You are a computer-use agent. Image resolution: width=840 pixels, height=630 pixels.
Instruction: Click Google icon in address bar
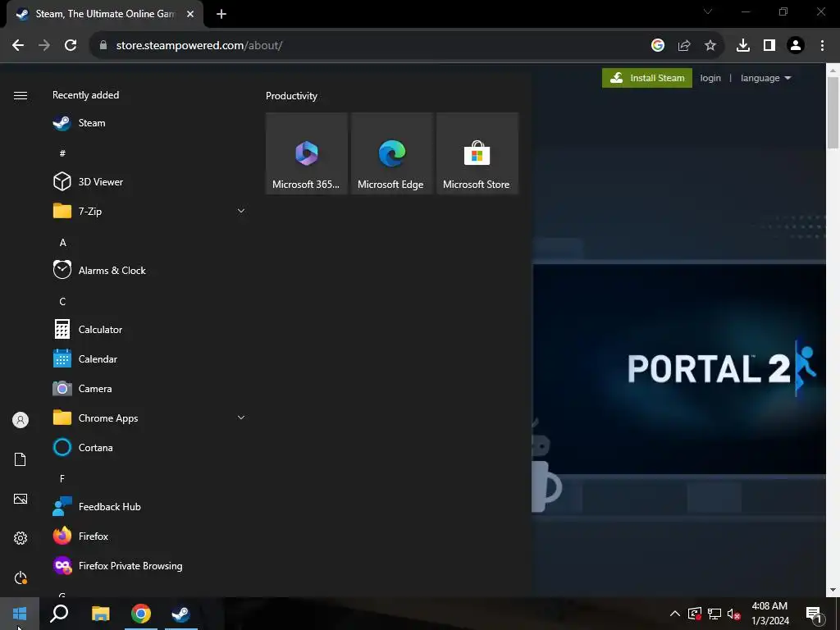658,46
